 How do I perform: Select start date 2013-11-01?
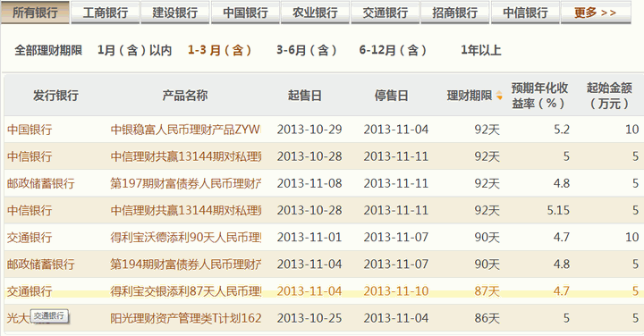pos(309,237)
